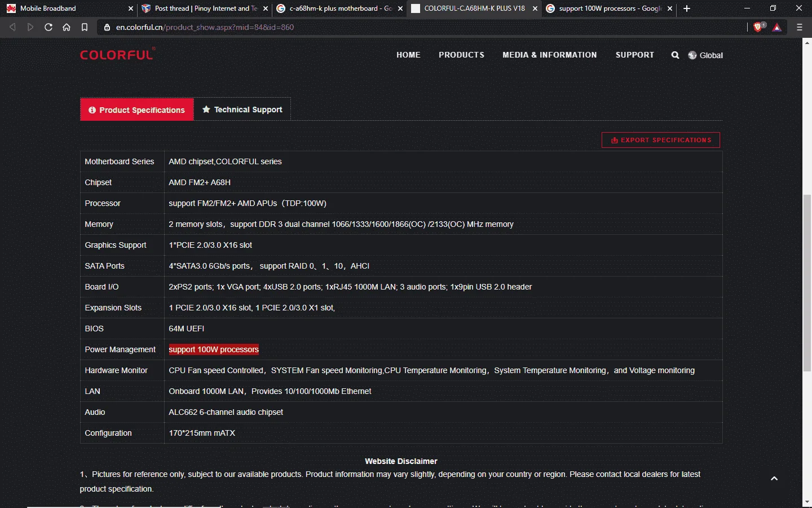Close the Mobile Broadband tab

(x=131, y=8)
